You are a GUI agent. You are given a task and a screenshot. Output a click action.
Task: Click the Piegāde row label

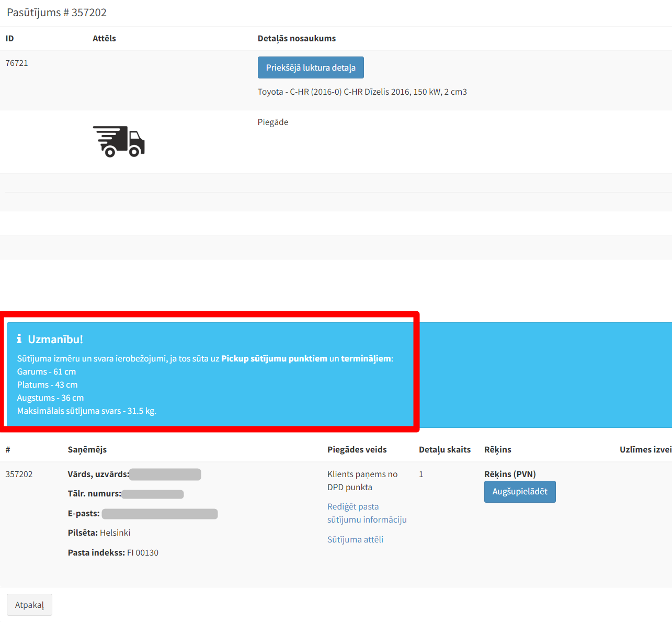coord(272,122)
